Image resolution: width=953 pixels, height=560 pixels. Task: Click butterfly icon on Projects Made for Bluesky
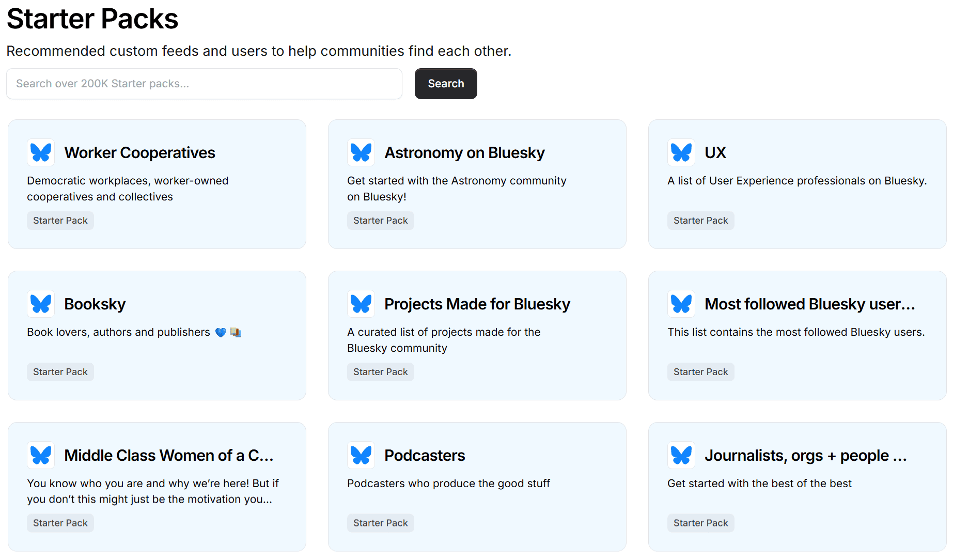coord(361,304)
